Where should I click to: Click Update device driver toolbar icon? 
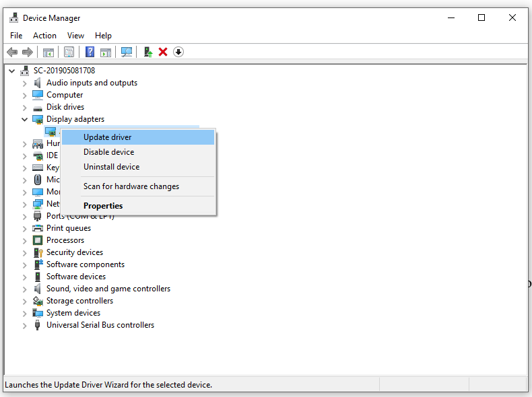click(148, 52)
